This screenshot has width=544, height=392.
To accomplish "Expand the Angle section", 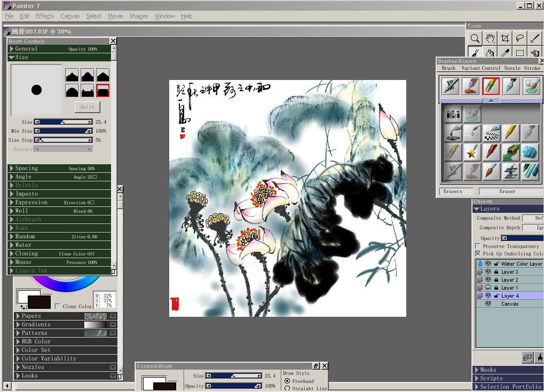I will click(59, 177).
